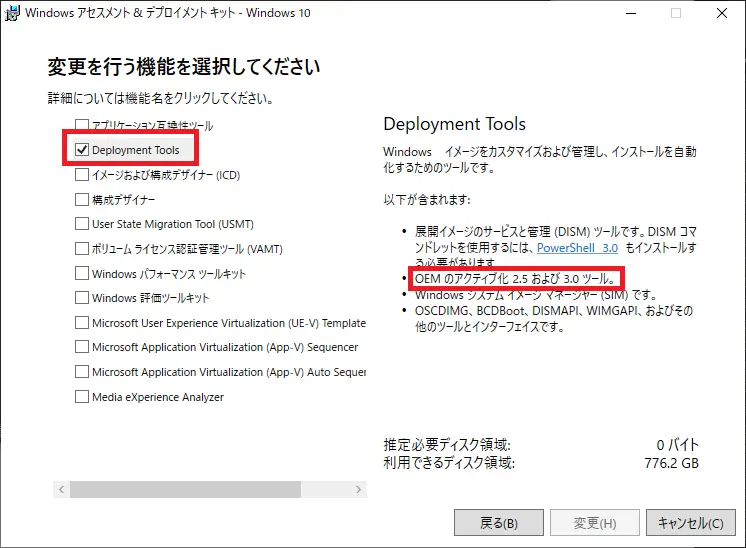746x548 pixels.
Task: Check App-V Sequencer checkbox
Action: pyautogui.click(x=82, y=347)
